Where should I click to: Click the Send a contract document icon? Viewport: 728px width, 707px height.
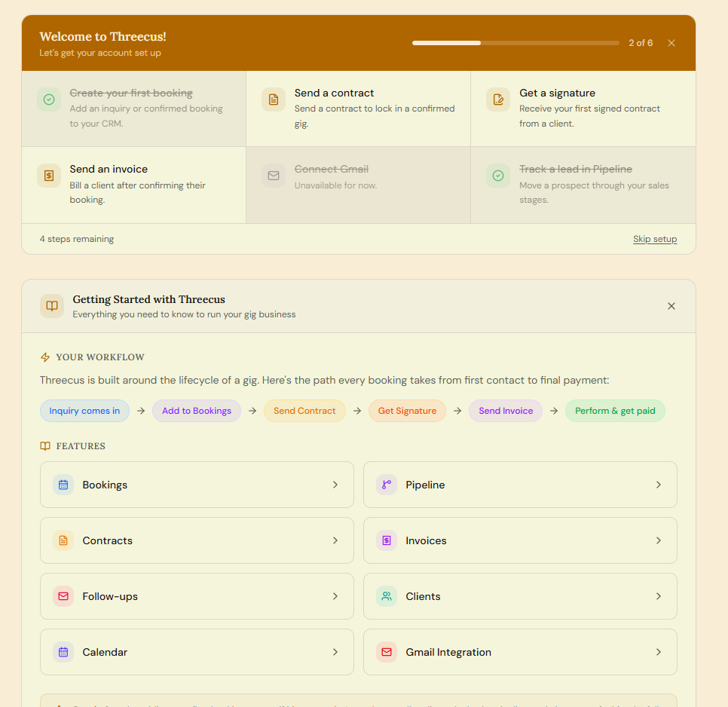pyautogui.click(x=274, y=99)
